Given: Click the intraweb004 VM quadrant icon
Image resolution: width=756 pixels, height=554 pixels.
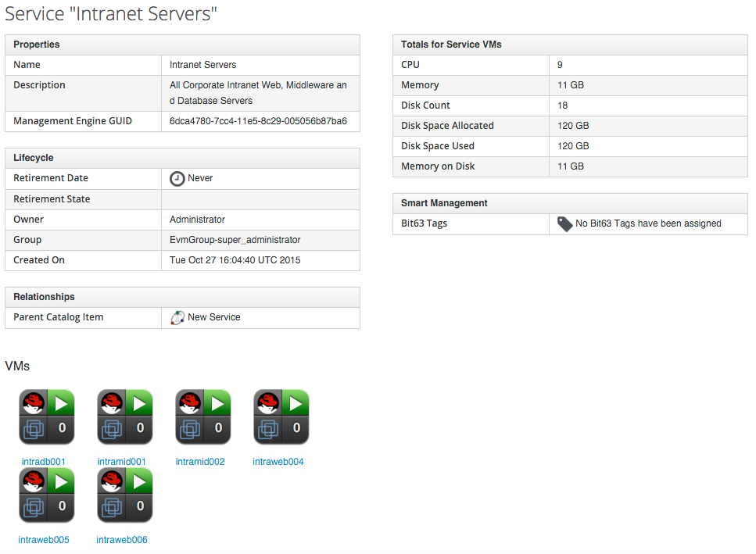Looking at the screenshot, I should coord(281,417).
